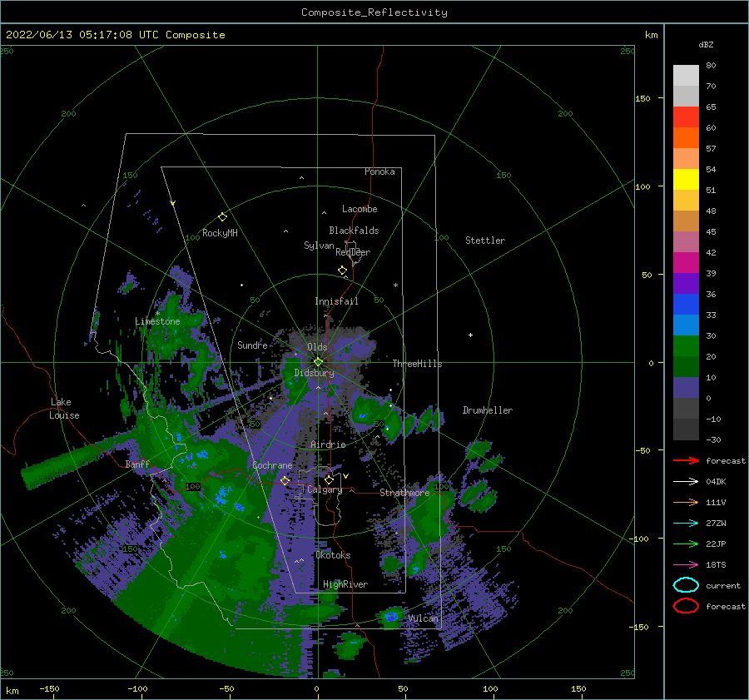Click the Calgary map label
Viewport: 749px width, 700px height.
(325, 489)
